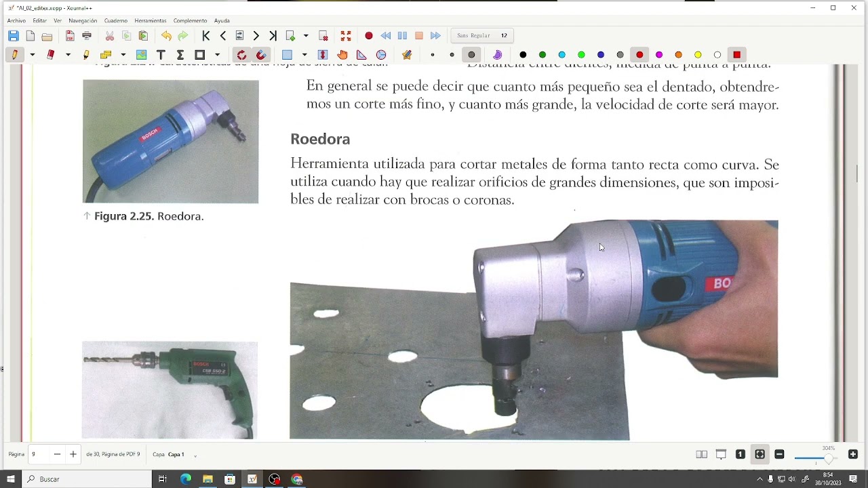The height and width of the screenshot is (488, 868).
Task: Enable the set-square tool
Action: [x=361, y=55]
